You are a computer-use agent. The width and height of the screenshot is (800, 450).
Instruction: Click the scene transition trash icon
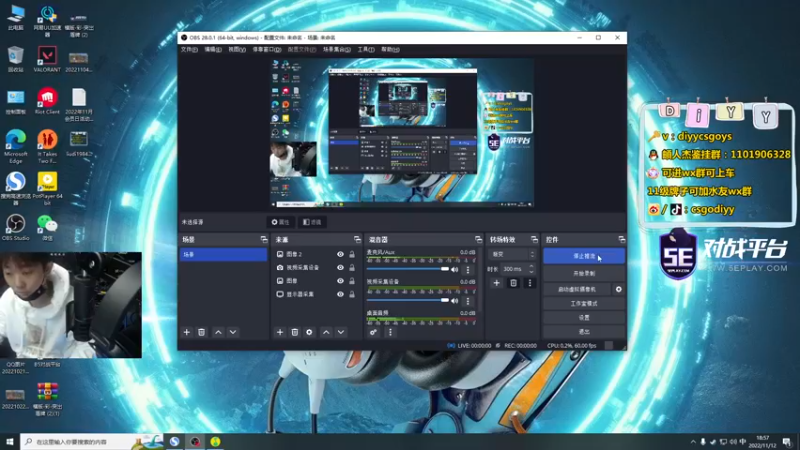[x=513, y=283]
